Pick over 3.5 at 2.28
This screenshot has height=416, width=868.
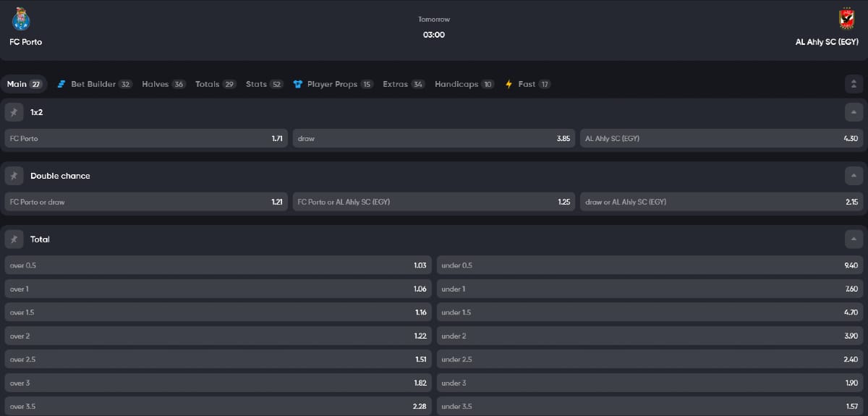(218, 406)
